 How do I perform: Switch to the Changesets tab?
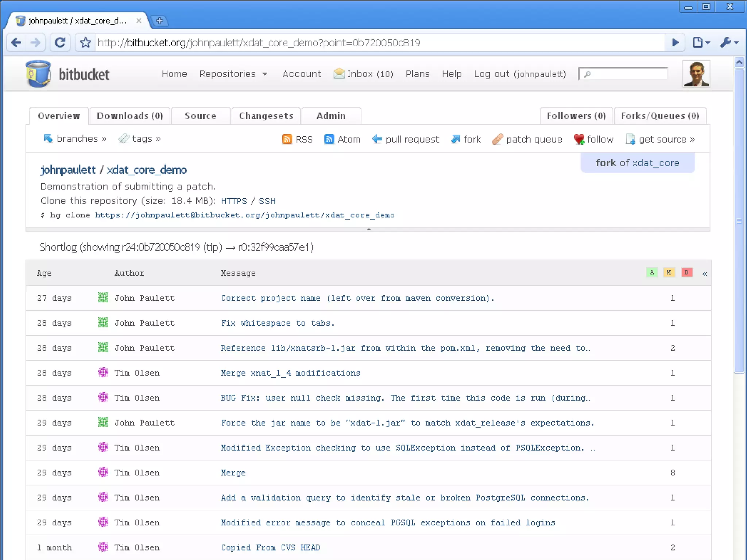point(266,116)
